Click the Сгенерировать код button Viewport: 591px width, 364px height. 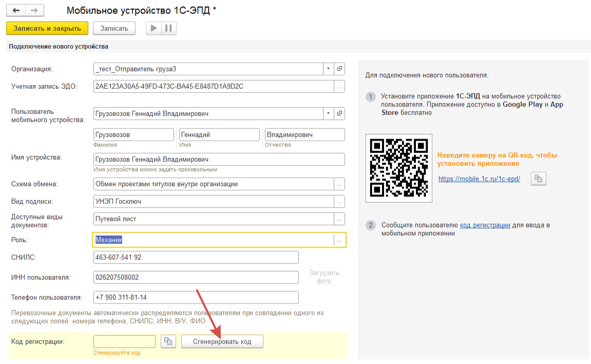click(x=222, y=341)
